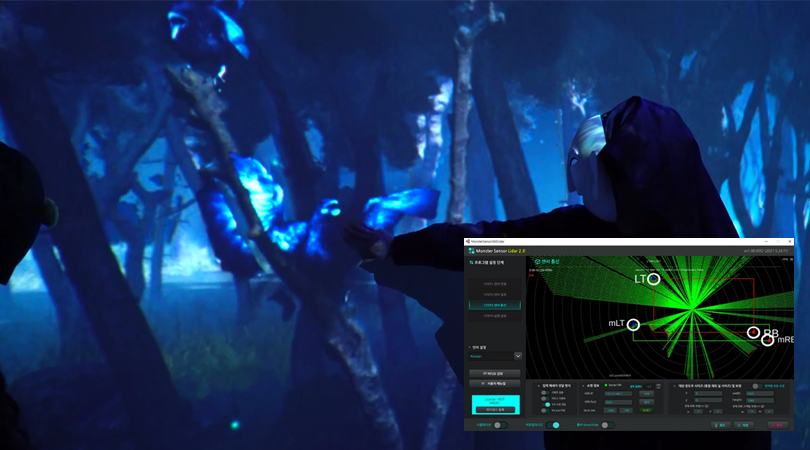Select the mLT corner point in lidar view
Image resolution: width=810 pixels, height=450 pixels.
633,324
